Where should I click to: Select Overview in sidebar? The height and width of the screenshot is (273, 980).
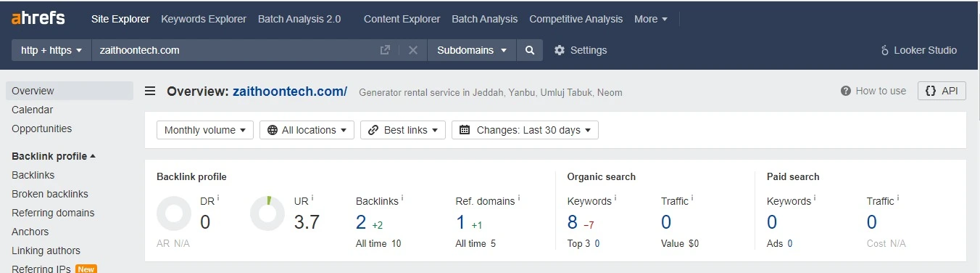(70, 91)
